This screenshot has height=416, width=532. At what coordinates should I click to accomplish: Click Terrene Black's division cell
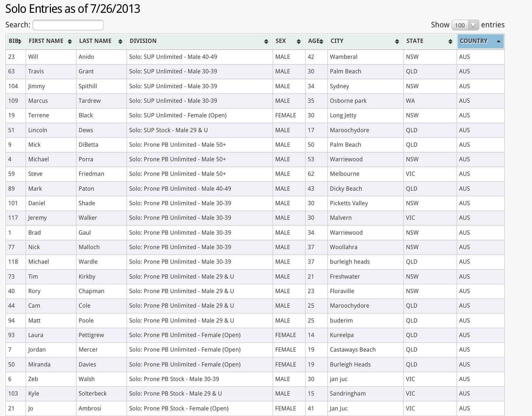178,115
